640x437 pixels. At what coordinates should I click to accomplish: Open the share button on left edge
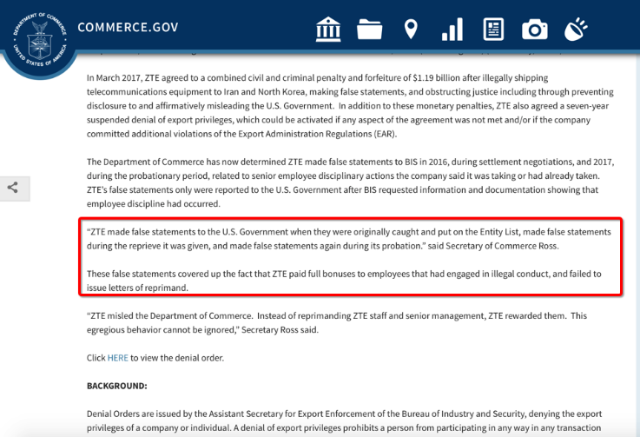pyautogui.click(x=13, y=188)
